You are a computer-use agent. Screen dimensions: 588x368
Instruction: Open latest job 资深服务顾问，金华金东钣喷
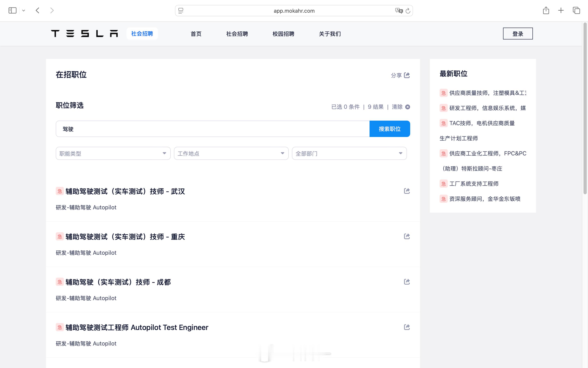pos(485,199)
